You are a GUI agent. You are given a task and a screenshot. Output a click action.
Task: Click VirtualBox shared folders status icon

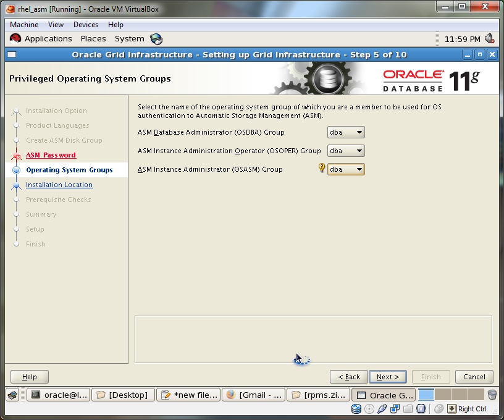click(408, 409)
